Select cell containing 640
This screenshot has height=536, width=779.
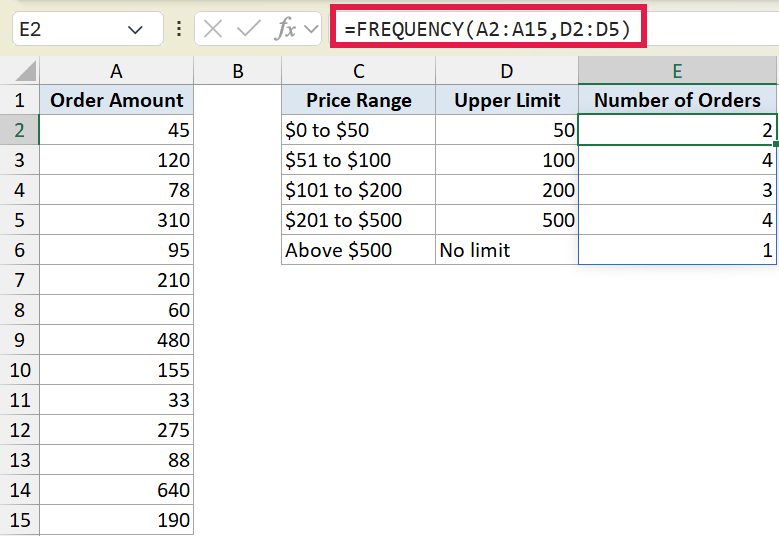(x=116, y=490)
